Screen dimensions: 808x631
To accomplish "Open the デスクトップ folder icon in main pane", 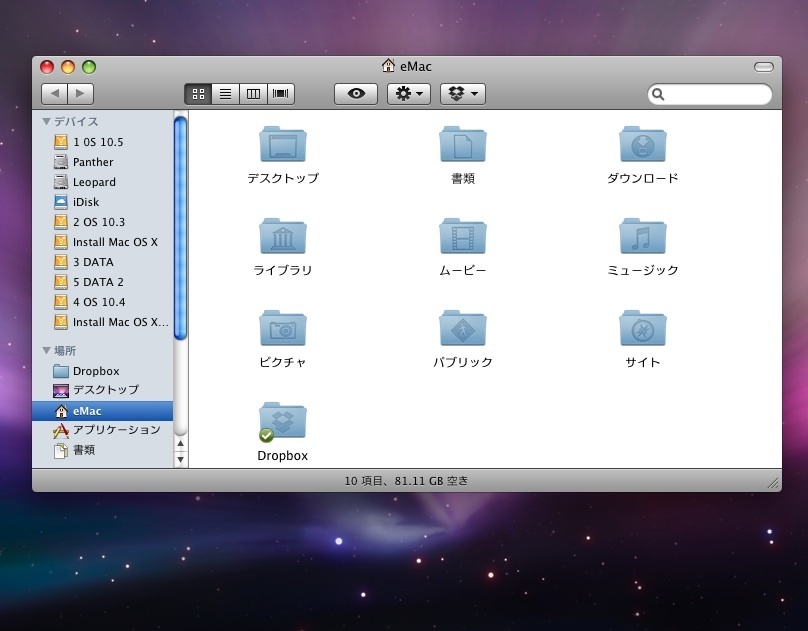I will pos(283,144).
